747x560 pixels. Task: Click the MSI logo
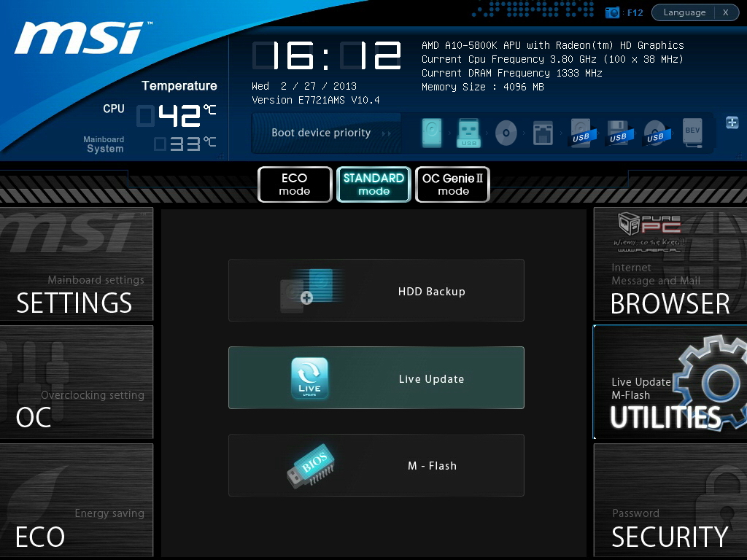[82, 38]
